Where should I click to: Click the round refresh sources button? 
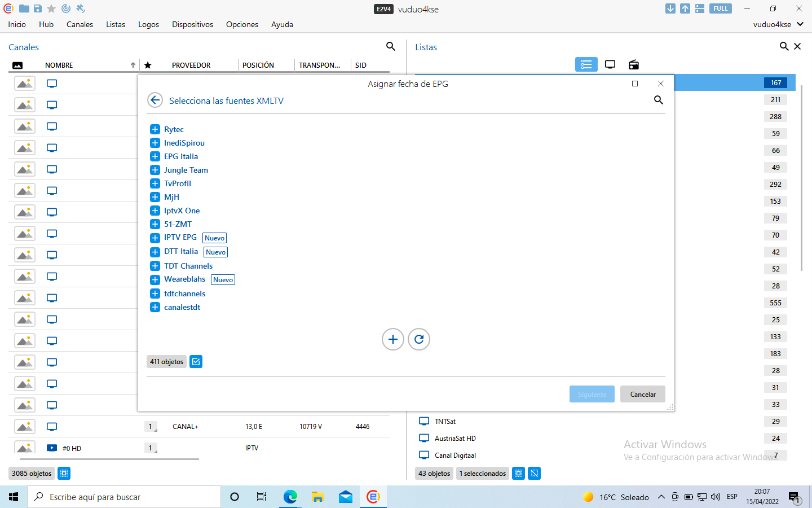(419, 339)
